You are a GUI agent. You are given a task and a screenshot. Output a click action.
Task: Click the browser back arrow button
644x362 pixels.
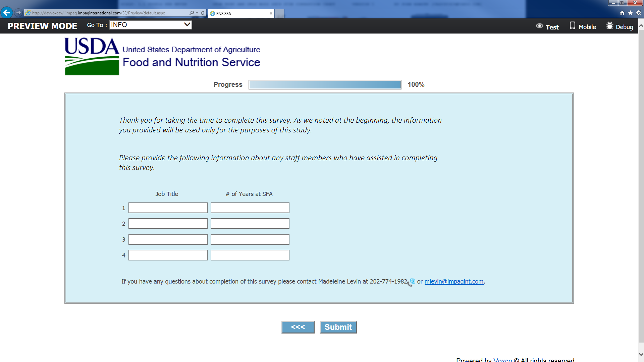point(7,13)
